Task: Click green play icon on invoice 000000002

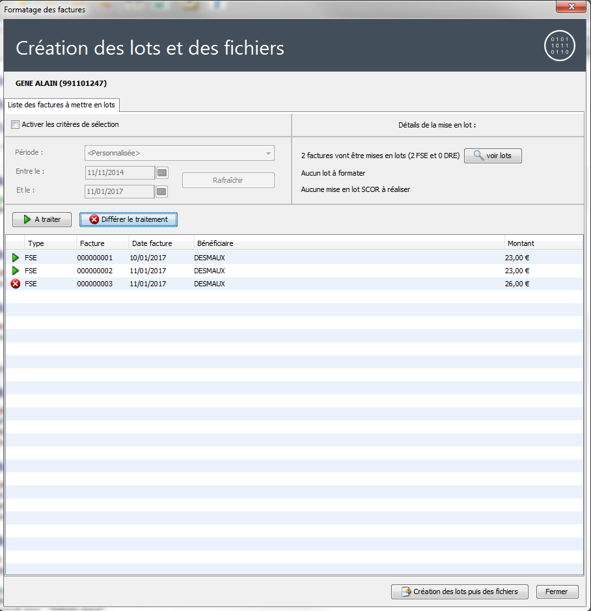Action: coord(15,270)
